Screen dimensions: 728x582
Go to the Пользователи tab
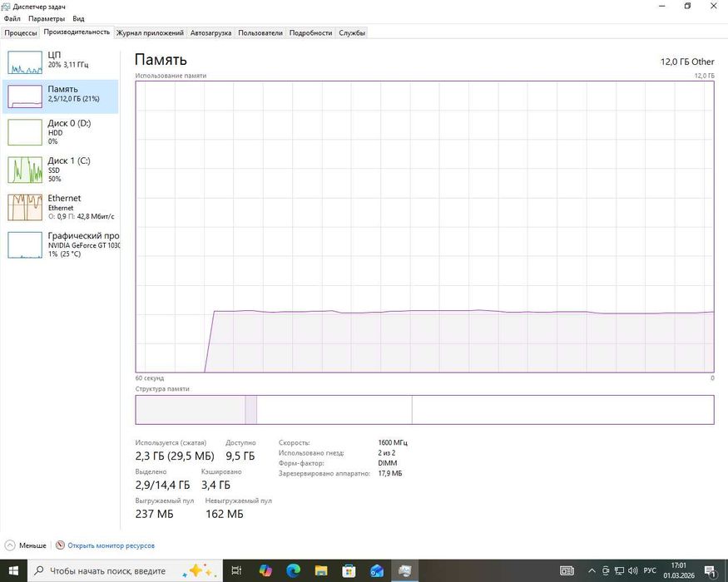[260, 33]
